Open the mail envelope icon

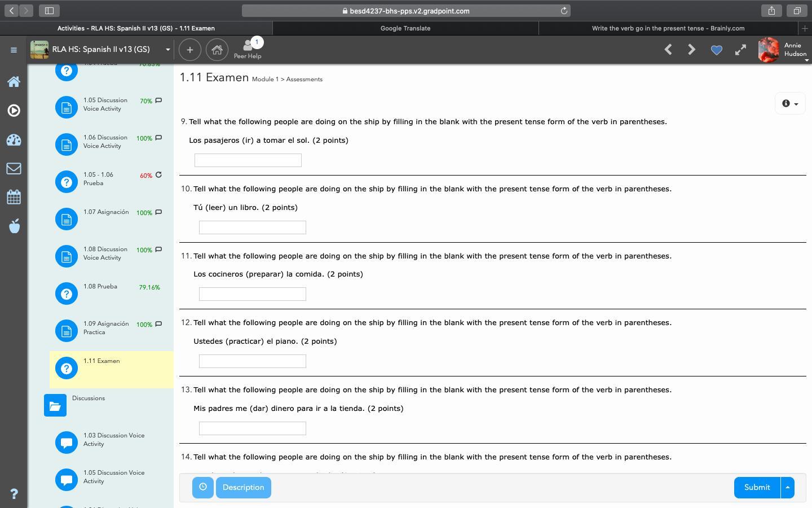(14, 168)
